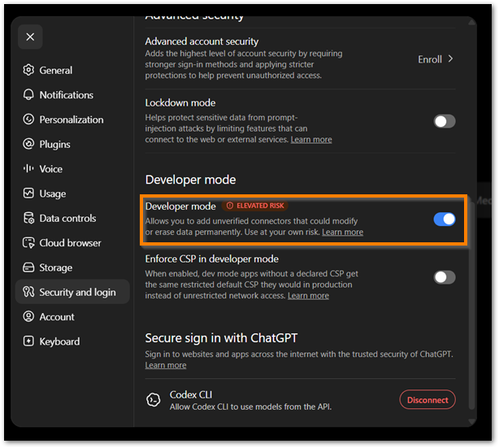
Task: Enable the Lockdown mode toggle
Action: point(445,121)
